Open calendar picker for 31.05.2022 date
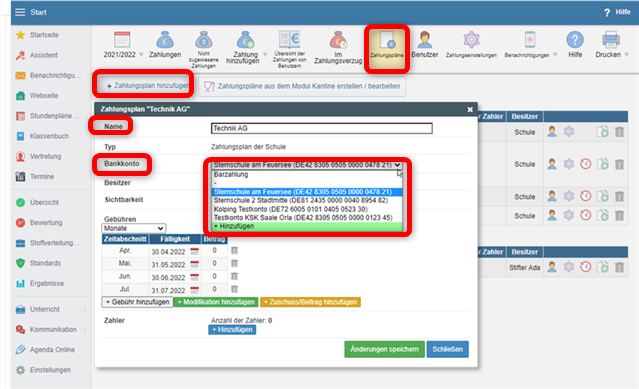Viewport: 639px width, 389px height. pyautogui.click(x=194, y=264)
